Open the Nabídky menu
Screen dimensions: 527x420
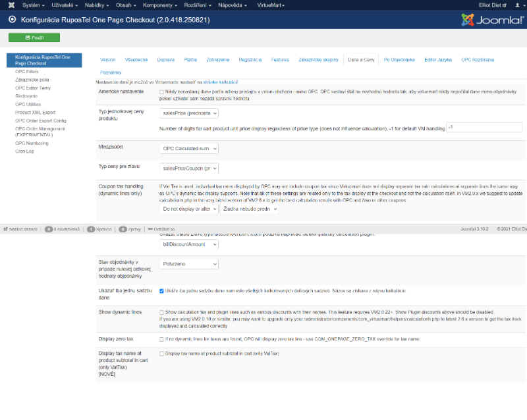click(97, 5)
